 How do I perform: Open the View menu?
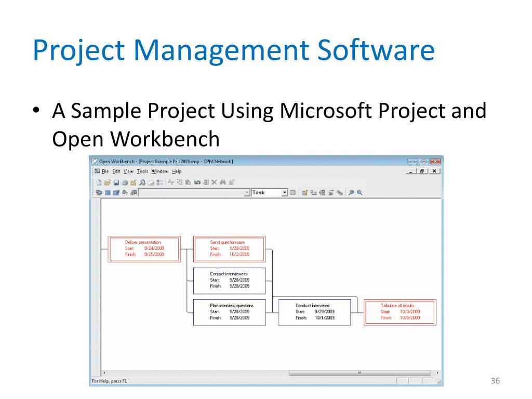pos(128,171)
